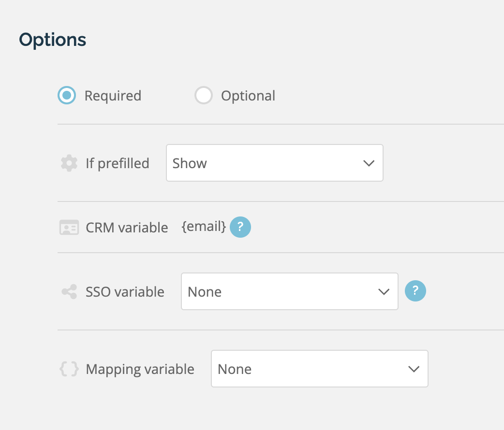
Task: Open the Mapping variable dropdown
Action: (319, 369)
